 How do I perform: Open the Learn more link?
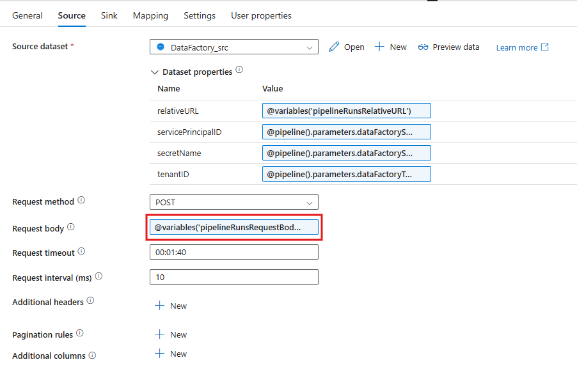click(x=517, y=47)
